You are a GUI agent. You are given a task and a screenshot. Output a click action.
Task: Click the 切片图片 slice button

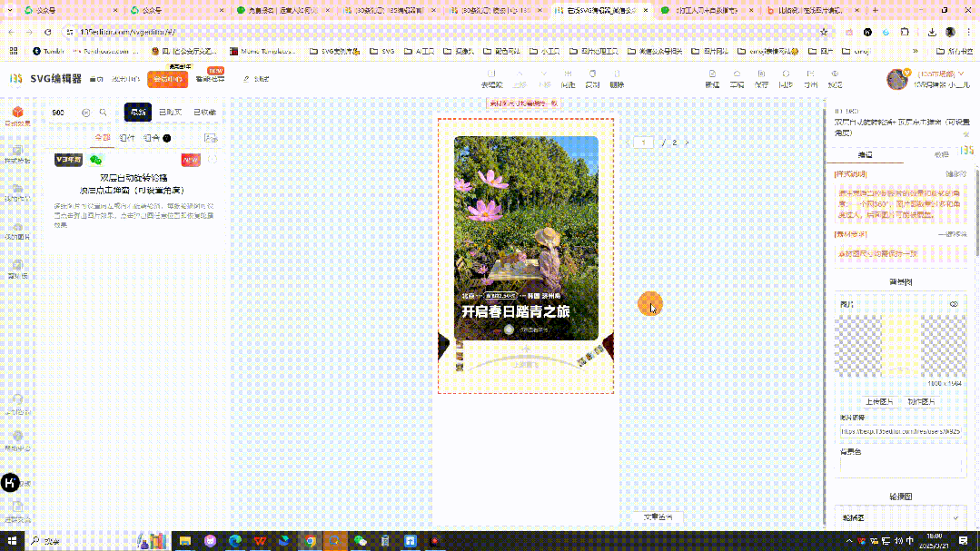(920, 401)
